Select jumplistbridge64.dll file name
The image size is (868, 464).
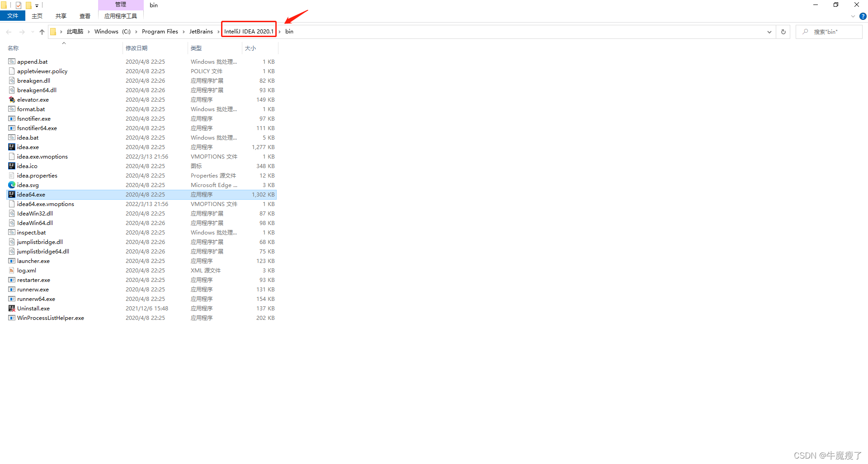[x=43, y=251]
